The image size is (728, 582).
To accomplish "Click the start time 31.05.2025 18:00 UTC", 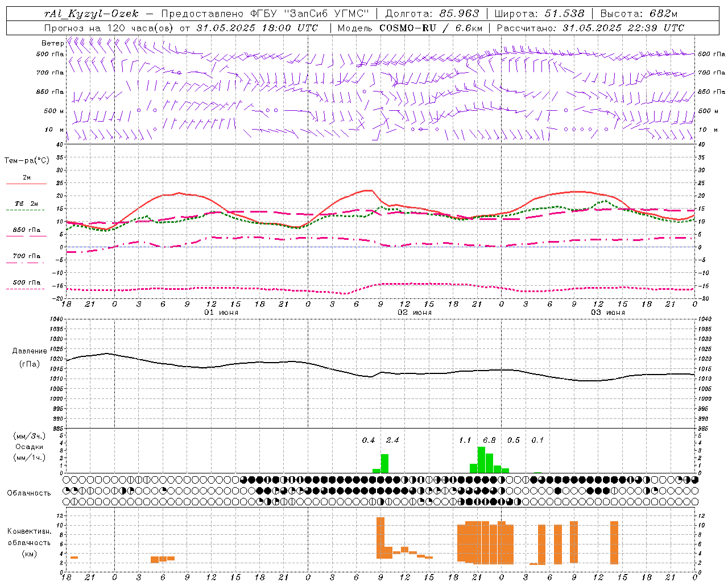I will click(257, 28).
